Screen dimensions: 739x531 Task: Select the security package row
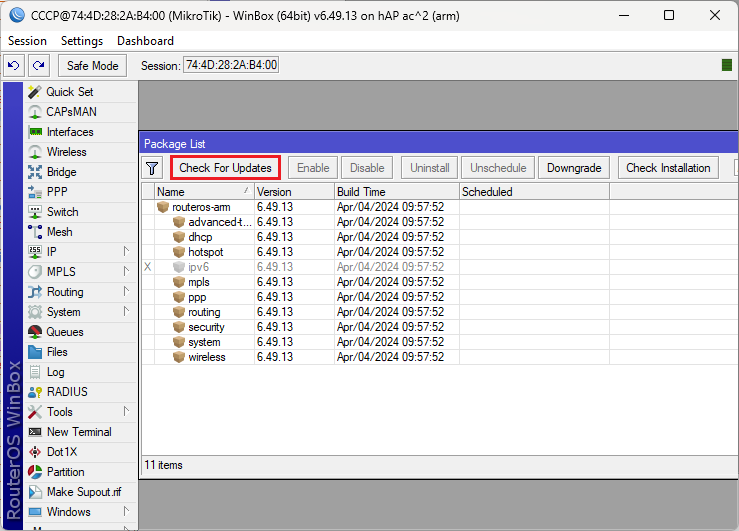pos(439,327)
